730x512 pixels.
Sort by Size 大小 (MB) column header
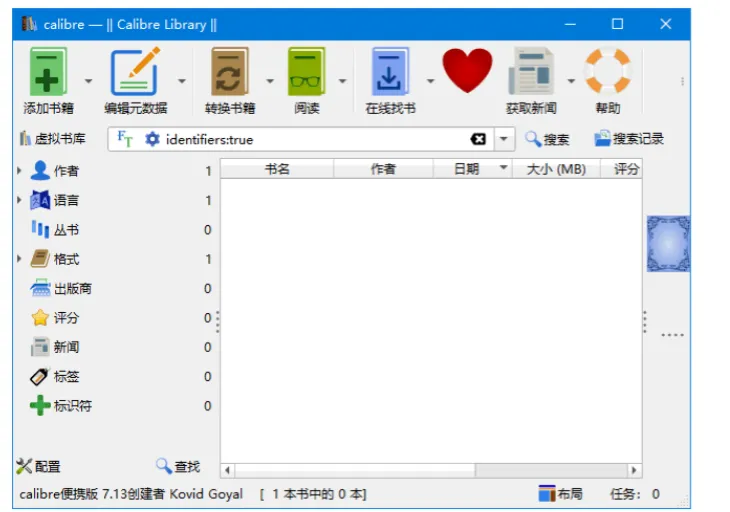(556, 169)
